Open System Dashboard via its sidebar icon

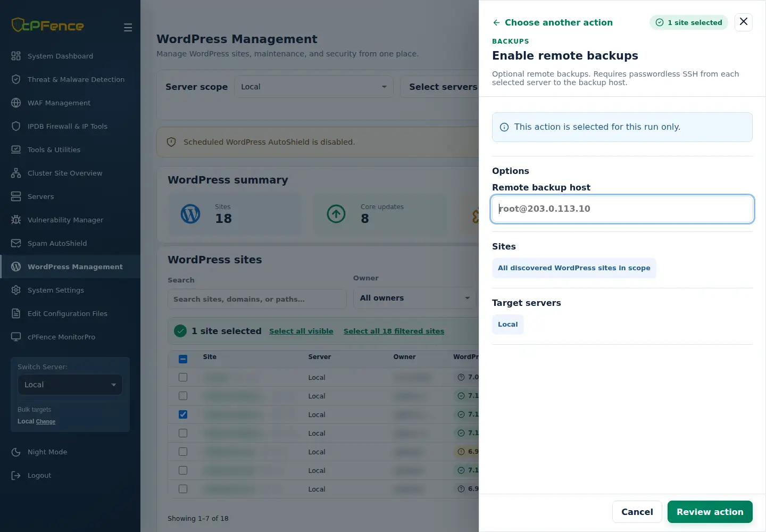point(16,56)
